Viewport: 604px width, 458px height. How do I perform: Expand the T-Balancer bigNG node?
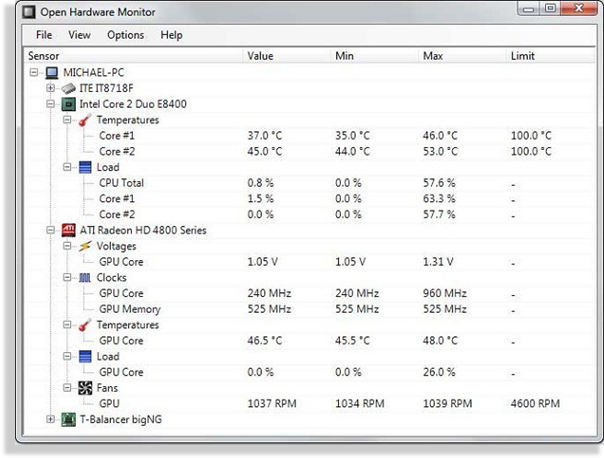pos(50,419)
